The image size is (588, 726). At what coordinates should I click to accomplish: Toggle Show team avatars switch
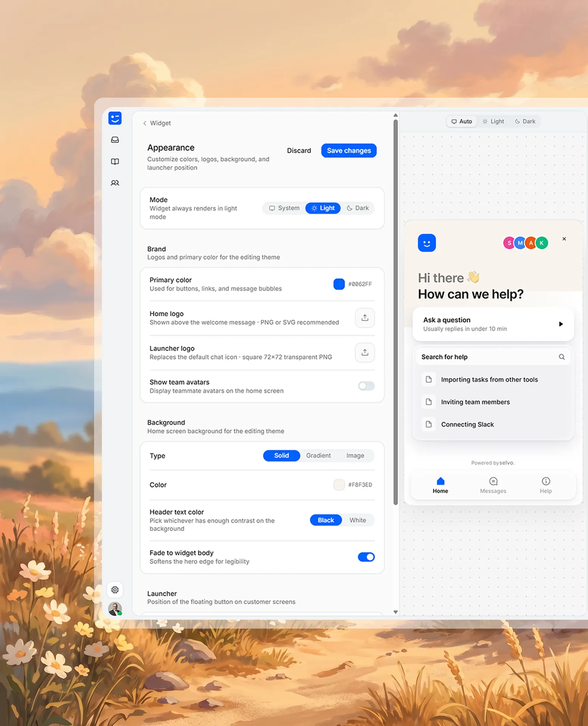[366, 386]
